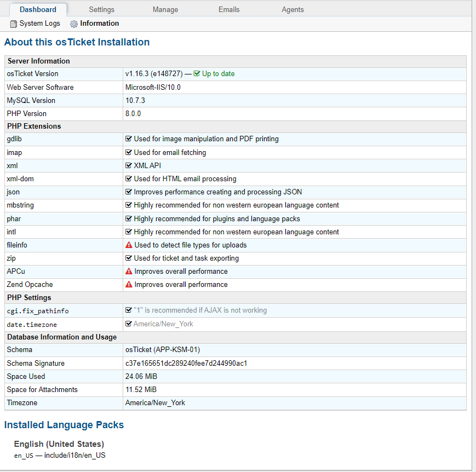Viewport: 476px width, 472px height.
Task: Click the Space Used value 24.06 MiB
Action: 141,376
